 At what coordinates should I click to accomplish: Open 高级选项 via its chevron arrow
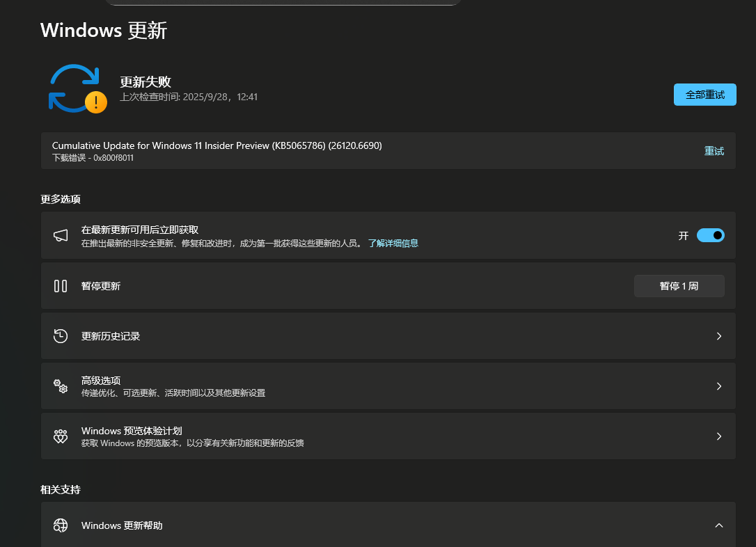pyautogui.click(x=719, y=386)
